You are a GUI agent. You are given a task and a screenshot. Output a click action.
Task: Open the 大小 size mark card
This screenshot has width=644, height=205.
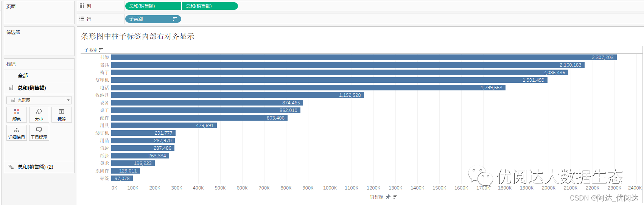[39, 115]
